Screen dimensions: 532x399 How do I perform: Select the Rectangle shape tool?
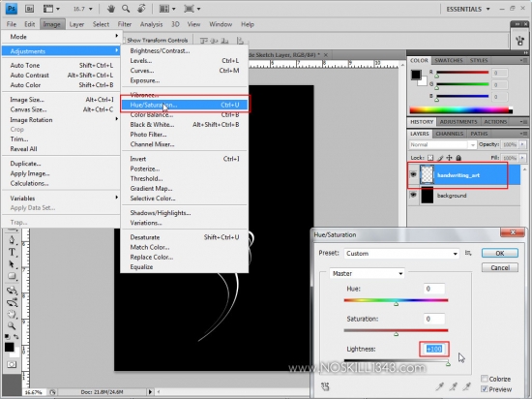12,276
